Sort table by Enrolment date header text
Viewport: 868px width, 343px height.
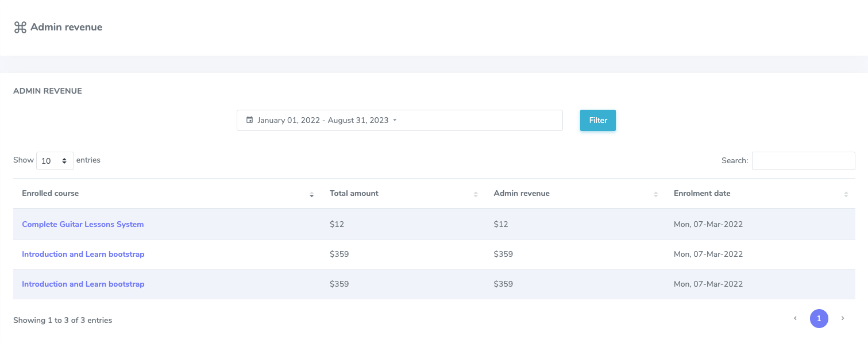(701, 193)
